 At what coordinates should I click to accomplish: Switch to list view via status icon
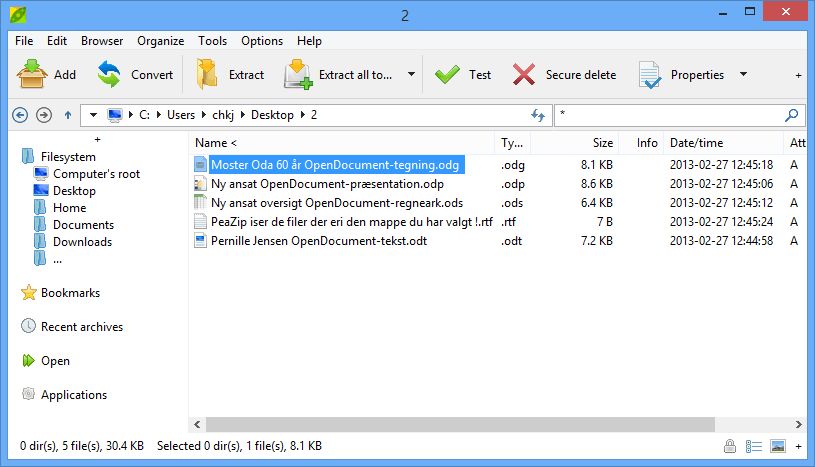point(754,446)
